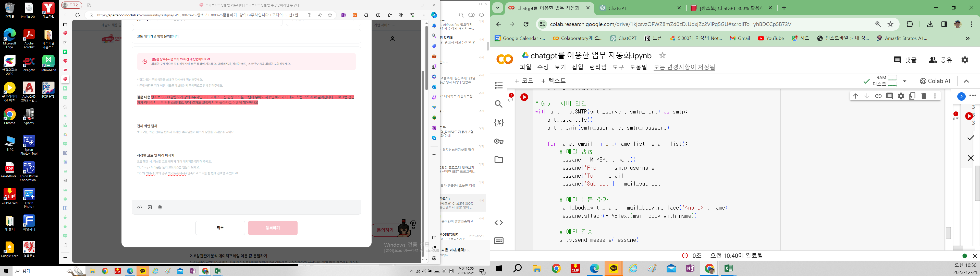The width and height of the screenshot is (980, 276).
Task: Insert code block icon in question form
Action: click(140, 207)
